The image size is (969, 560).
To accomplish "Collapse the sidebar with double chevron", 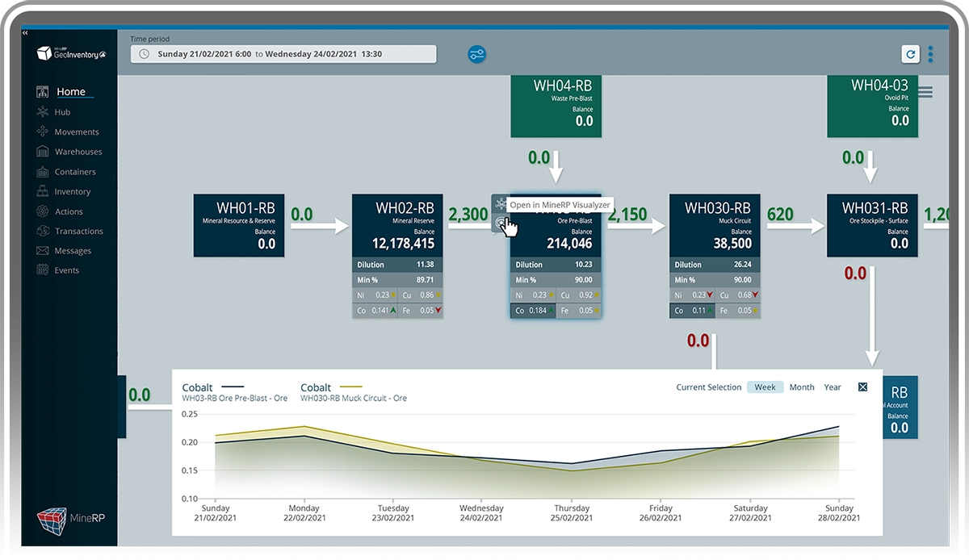I will (x=25, y=33).
